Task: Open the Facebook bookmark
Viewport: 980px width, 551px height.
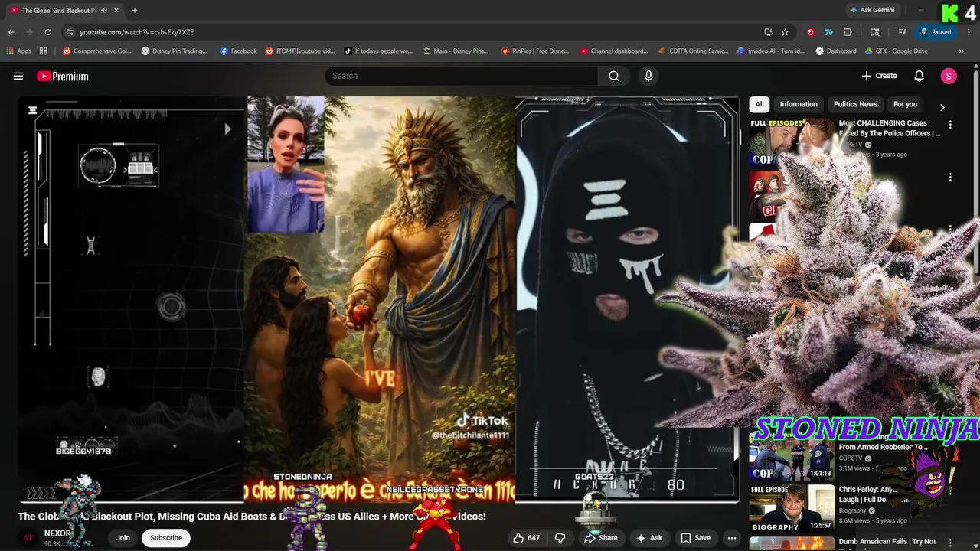Action: point(238,51)
